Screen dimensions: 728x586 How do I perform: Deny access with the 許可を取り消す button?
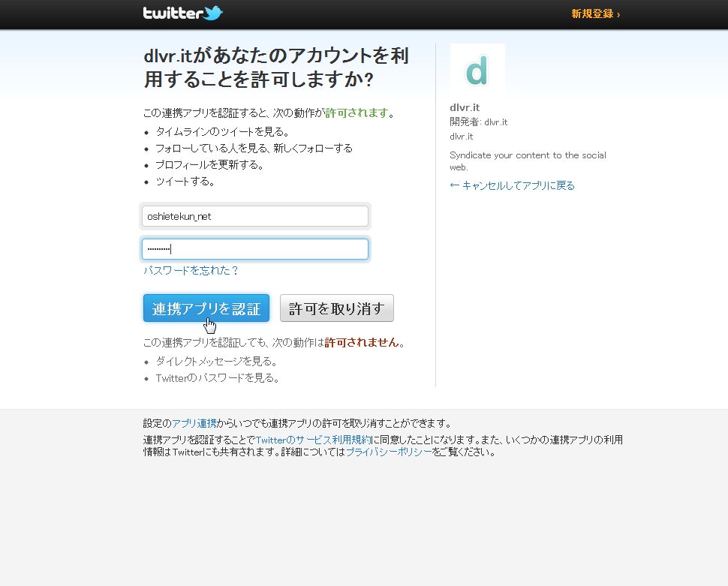coord(337,308)
